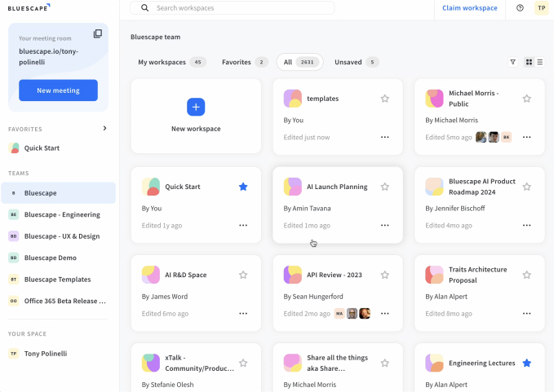This screenshot has height=392, width=554.
Task: Unfavorite the Quick Start workspace star
Action: (x=243, y=187)
